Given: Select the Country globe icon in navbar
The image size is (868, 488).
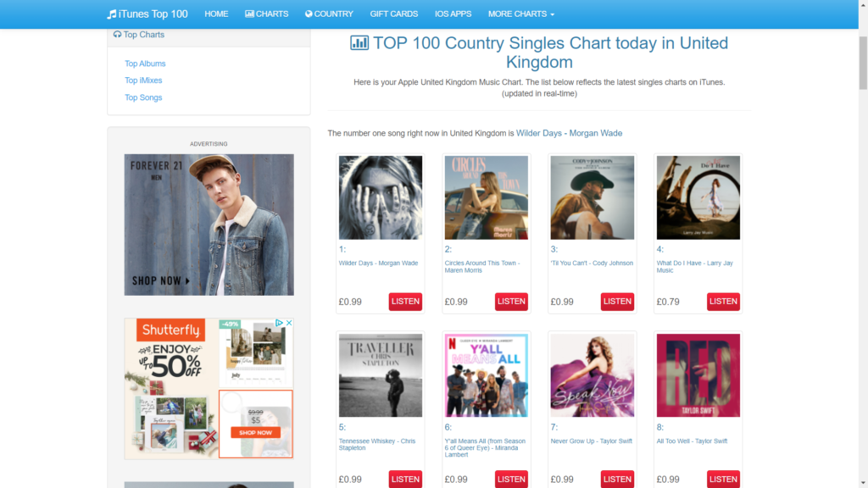Looking at the screenshot, I should click(x=309, y=14).
